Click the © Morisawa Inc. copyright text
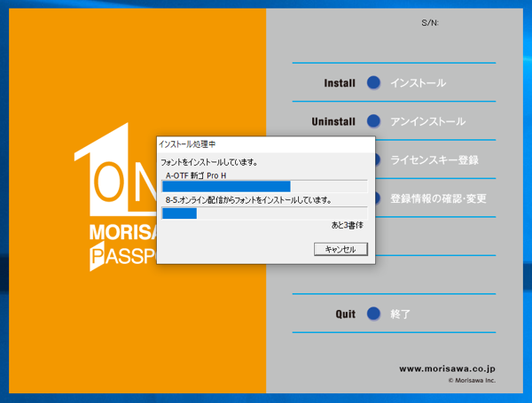This screenshot has height=403, width=532. 472,380
